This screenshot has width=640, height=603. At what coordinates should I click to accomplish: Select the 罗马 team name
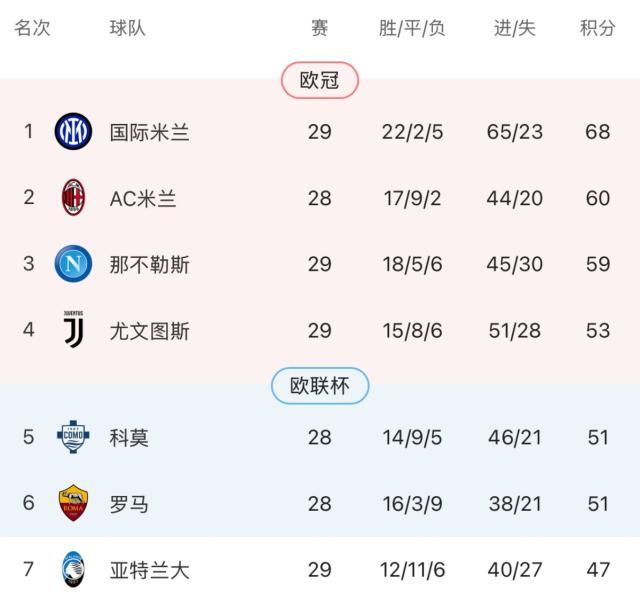pyautogui.click(x=129, y=504)
